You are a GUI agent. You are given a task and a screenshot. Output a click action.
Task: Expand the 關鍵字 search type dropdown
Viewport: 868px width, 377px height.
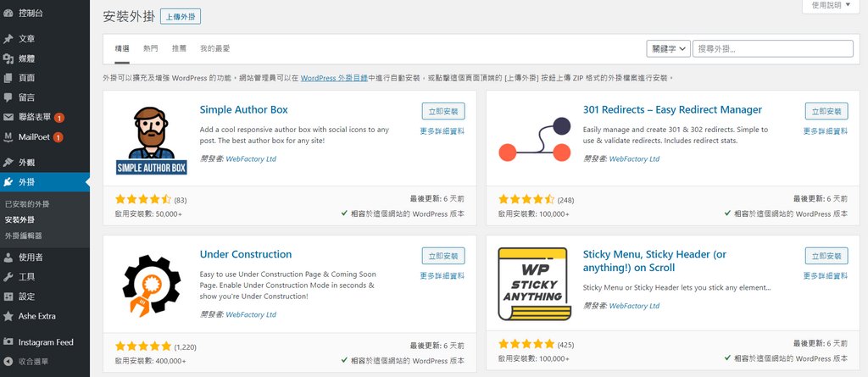668,49
